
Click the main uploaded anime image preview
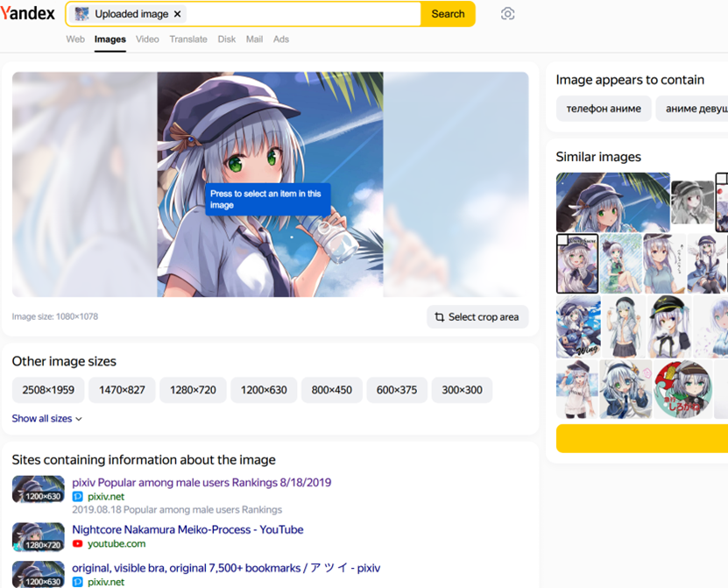270,184
